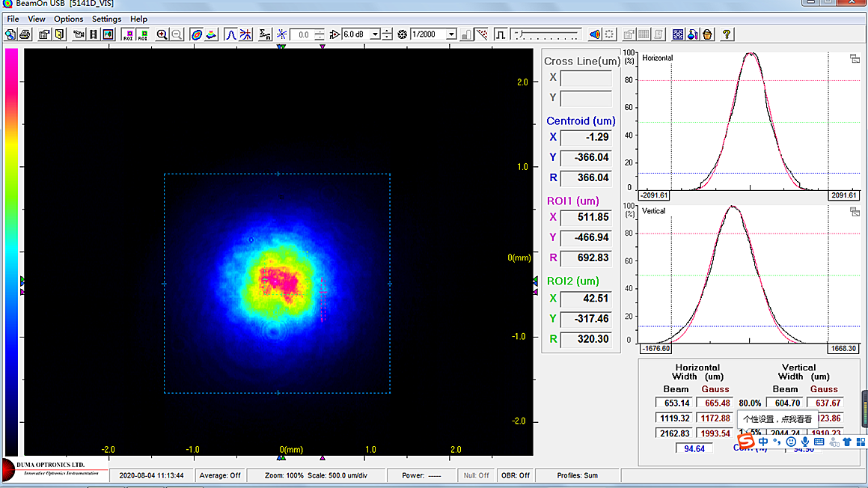Click 'Average: Off' in the status bar

pos(220,475)
